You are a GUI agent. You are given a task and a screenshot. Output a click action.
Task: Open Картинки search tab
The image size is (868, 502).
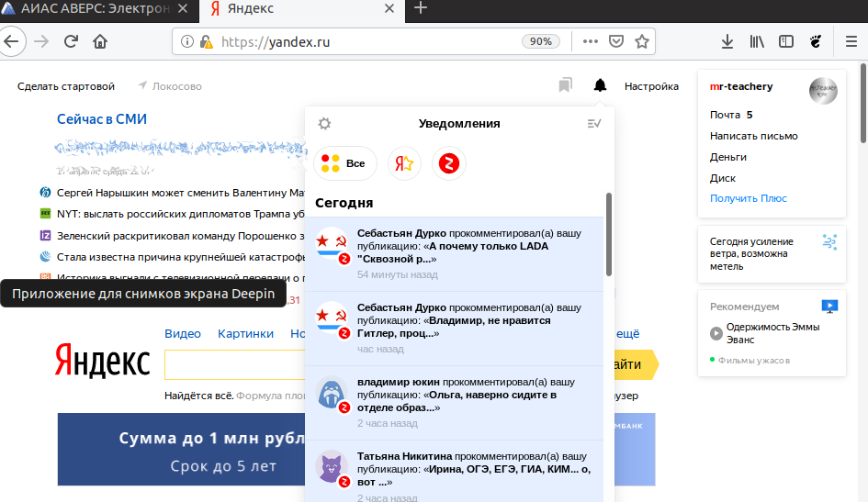coord(245,333)
